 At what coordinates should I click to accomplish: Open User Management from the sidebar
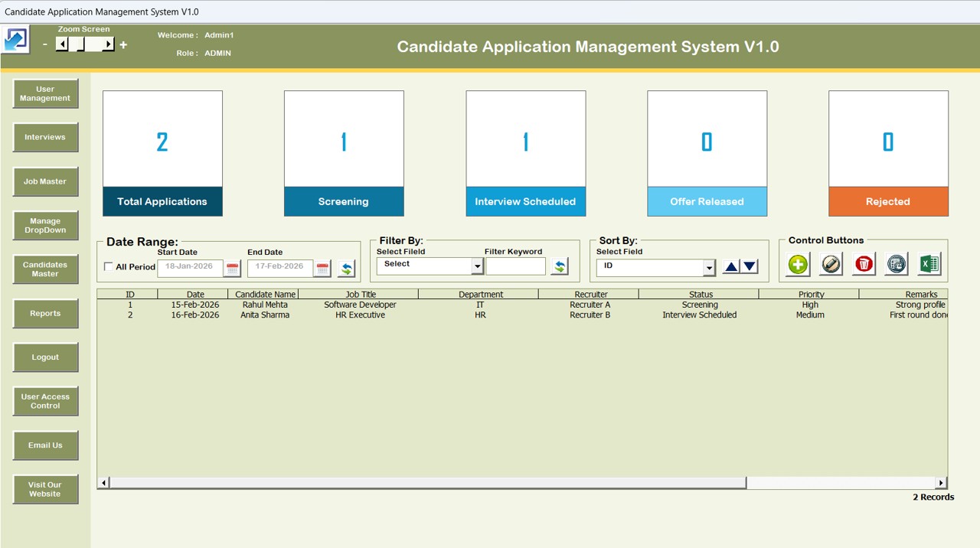(x=45, y=93)
